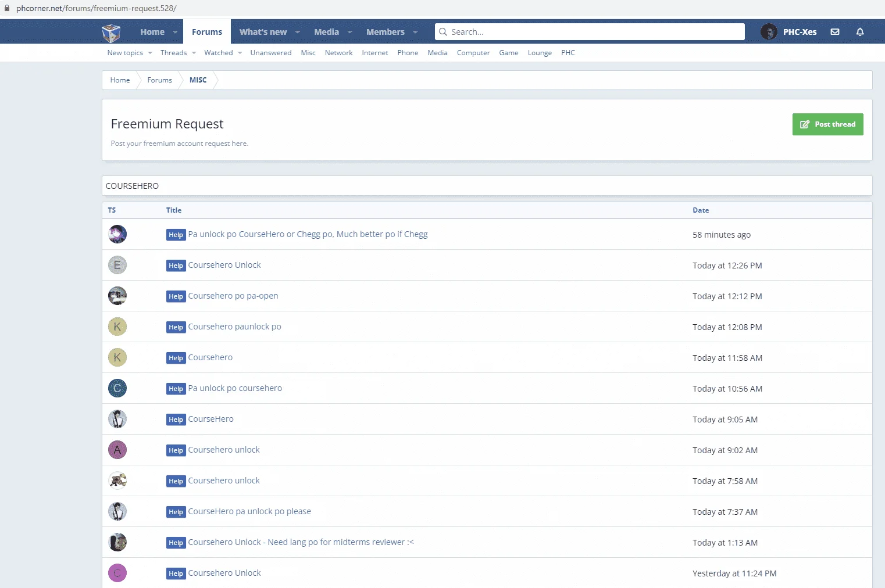
Task: Open avatar beside the 11:58 AM Coursehero thread
Action: pyautogui.click(x=117, y=357)
